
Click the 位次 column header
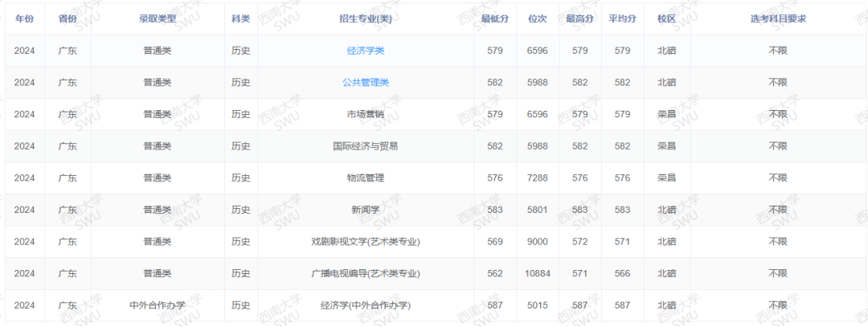(x=538, y=18)
